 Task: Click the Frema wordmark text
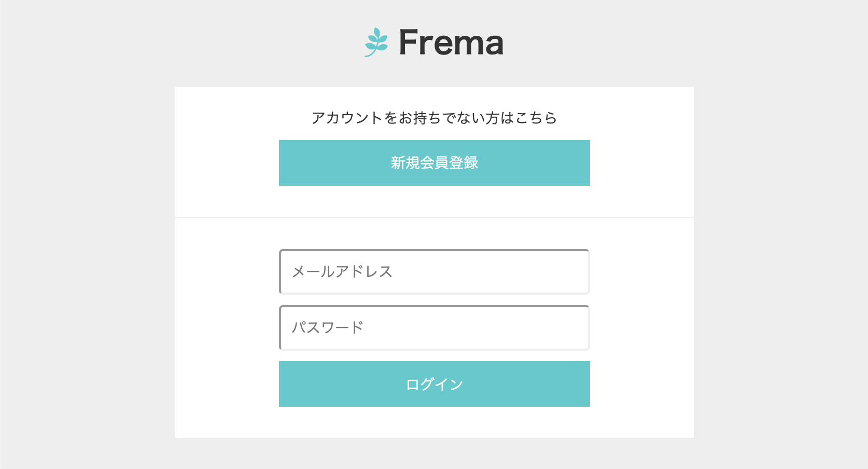[x=451, y=43]
